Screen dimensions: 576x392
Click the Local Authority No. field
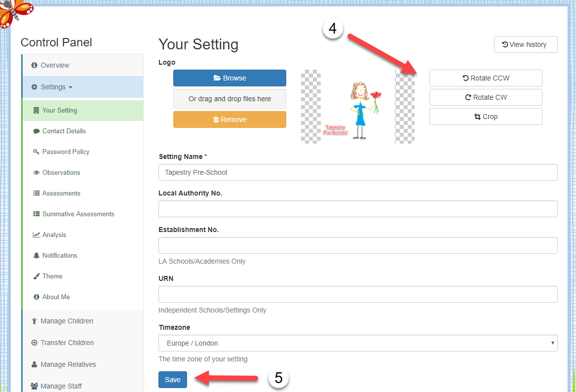[x=358, y=209]
